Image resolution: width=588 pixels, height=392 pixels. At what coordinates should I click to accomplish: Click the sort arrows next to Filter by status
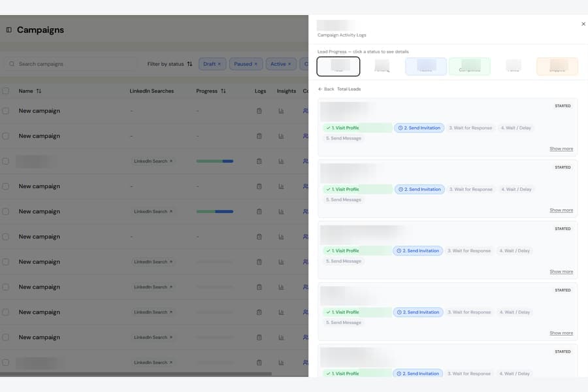tap(189, 64)
